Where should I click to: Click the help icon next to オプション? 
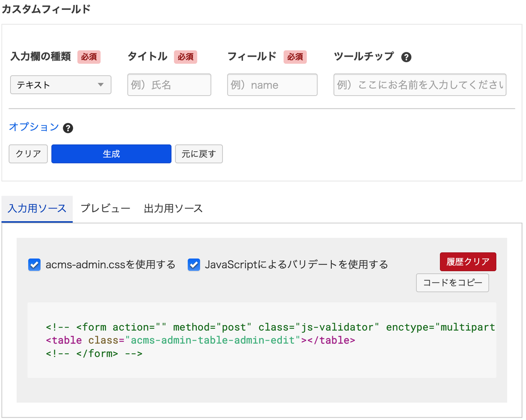(68, 128)
